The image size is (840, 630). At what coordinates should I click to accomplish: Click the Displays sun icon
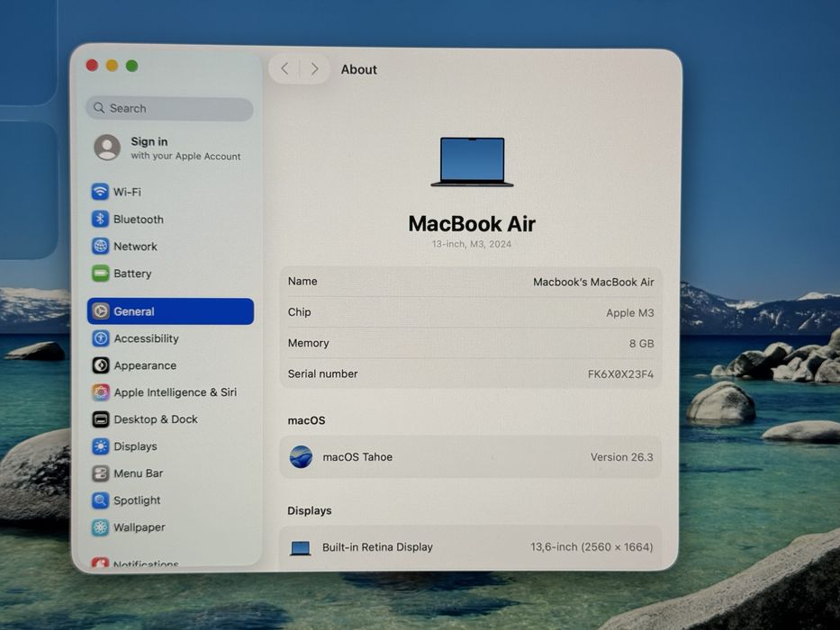100,446
